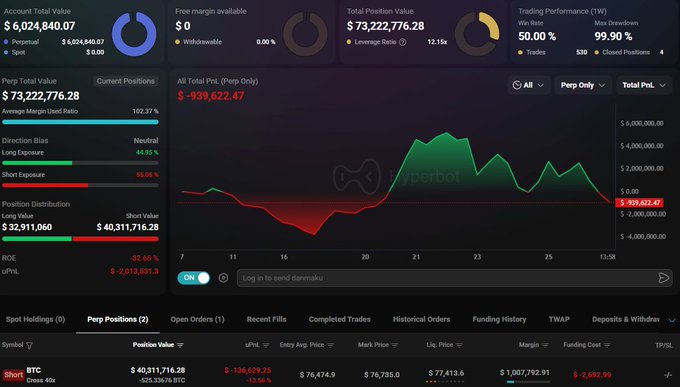The width and height of the screenshot is (680, 387).
Task: Toggle the danmaku ON switch off
Action: point(193,278)
